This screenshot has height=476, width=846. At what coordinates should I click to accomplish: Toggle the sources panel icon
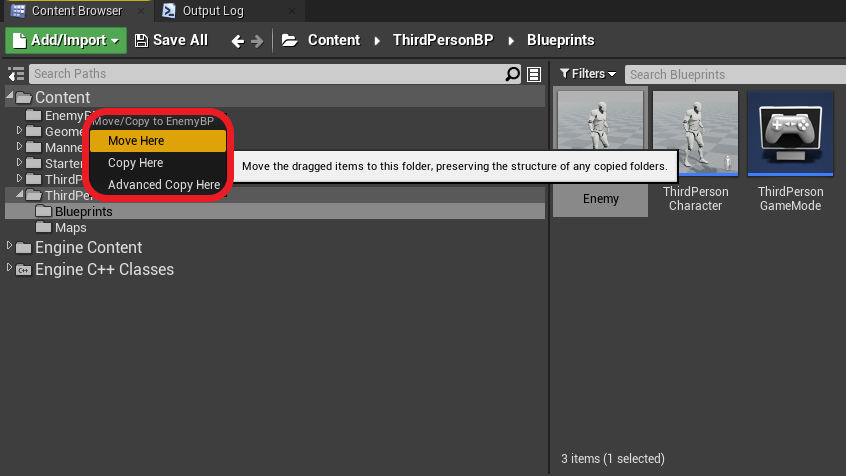click(x=16, y=74)
